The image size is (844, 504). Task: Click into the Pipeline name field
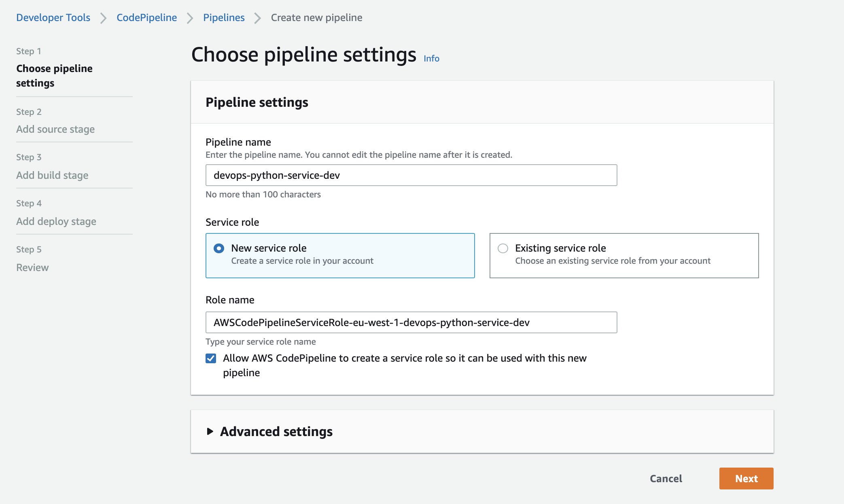tap(411, 175)
